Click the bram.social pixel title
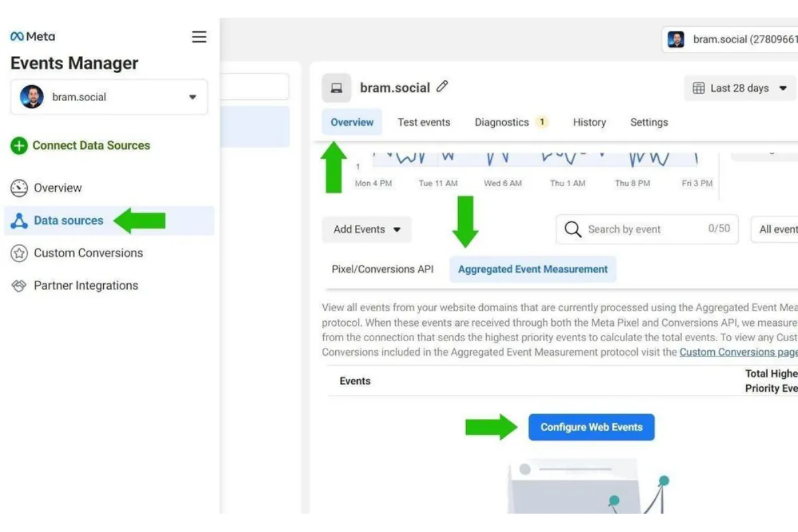Viewport: 798px width, 532px height. point(395,88)
